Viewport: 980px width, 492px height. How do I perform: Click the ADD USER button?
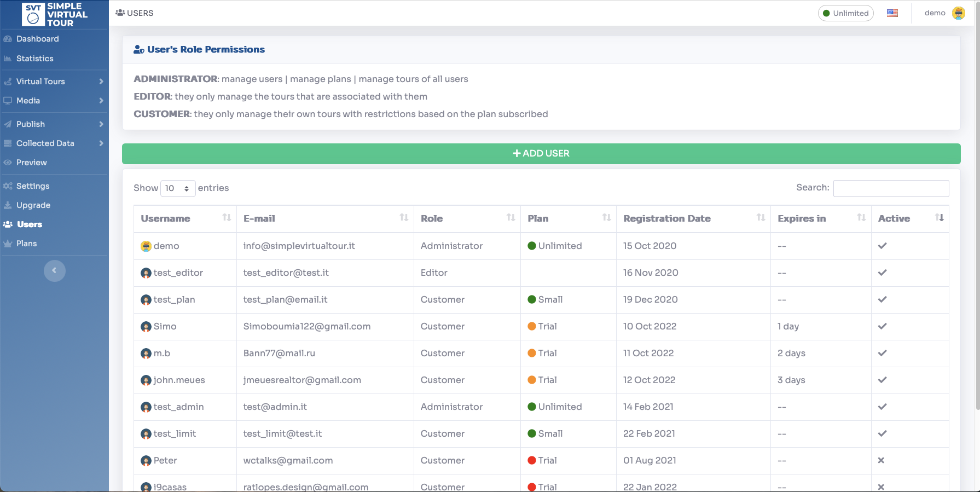[x=541, y=154]
